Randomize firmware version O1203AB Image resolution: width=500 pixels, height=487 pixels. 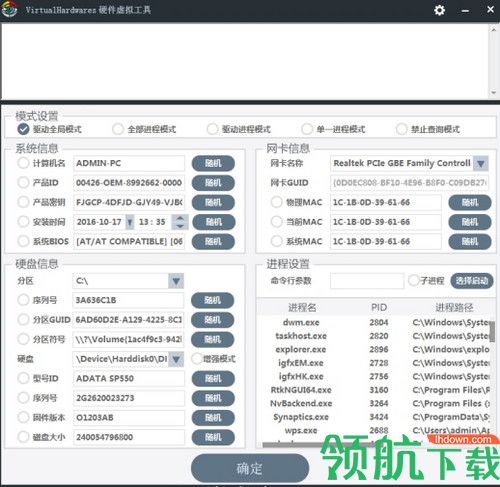[x=213, y=418]
